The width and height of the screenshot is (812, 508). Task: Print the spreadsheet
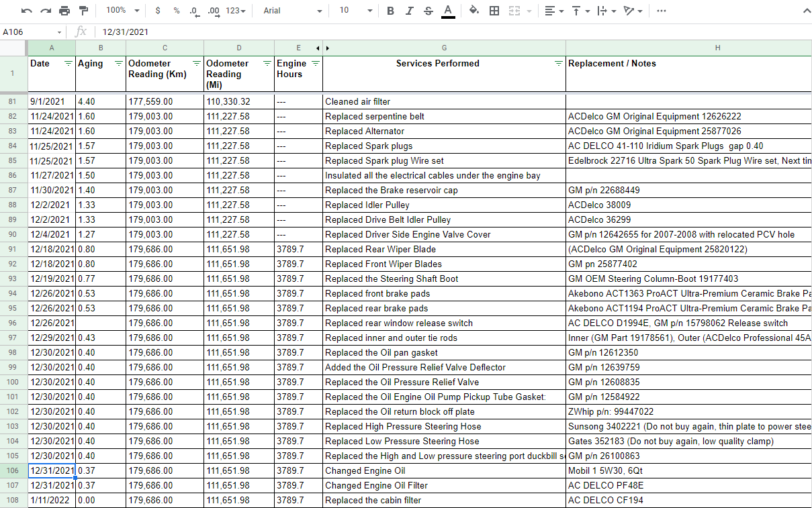[64, 11]
